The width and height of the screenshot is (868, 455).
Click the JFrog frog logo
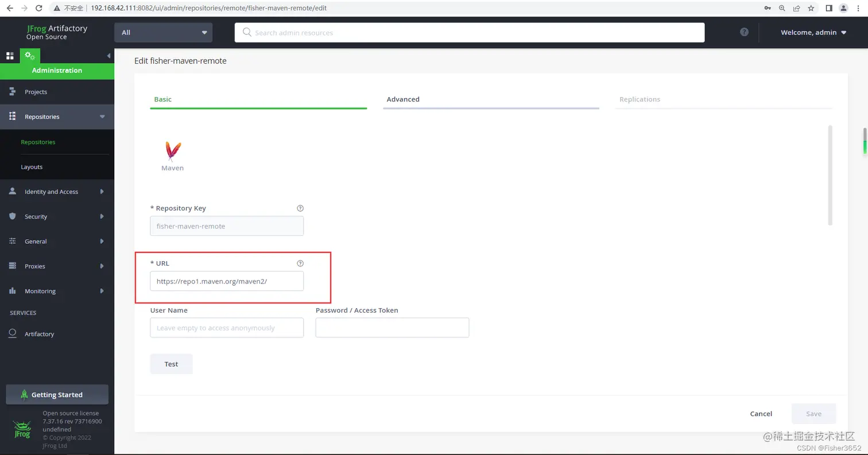tap(22, 430)
